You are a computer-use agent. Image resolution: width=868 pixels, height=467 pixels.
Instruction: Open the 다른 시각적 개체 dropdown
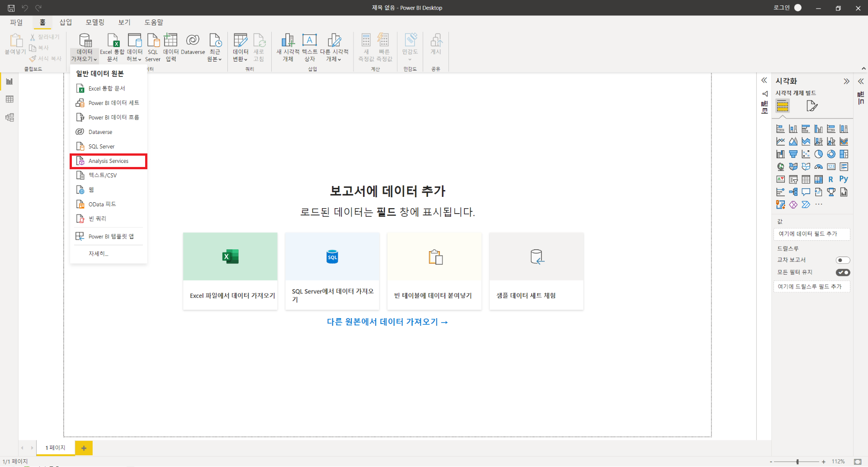tap(334, 47)
